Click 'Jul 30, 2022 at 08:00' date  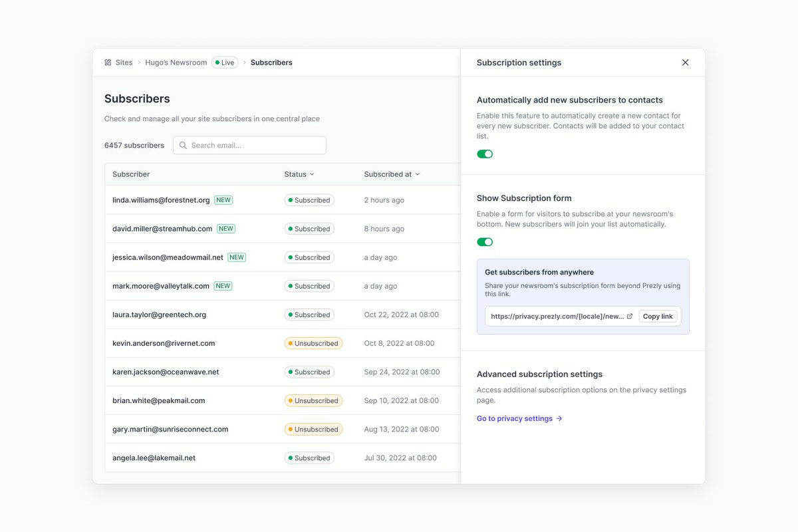pyautogui.click(x=400, y=458)
